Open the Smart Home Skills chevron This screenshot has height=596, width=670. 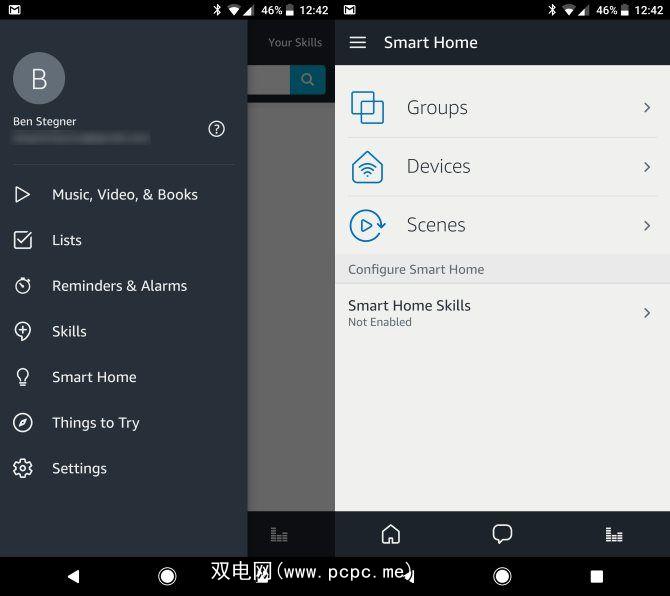[647, 313]
